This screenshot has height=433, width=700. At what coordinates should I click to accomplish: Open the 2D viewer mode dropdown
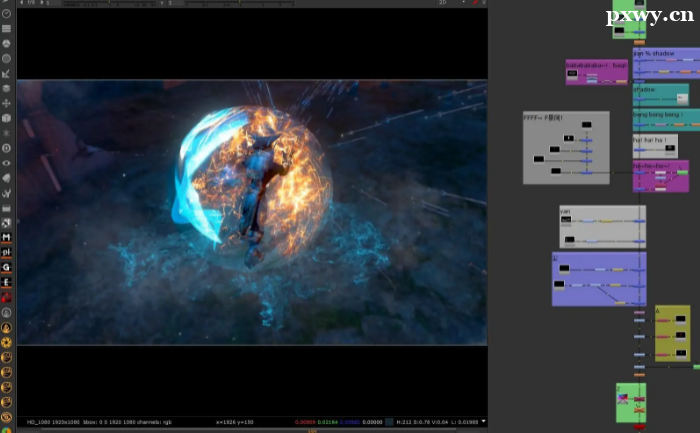coord(451,3)
